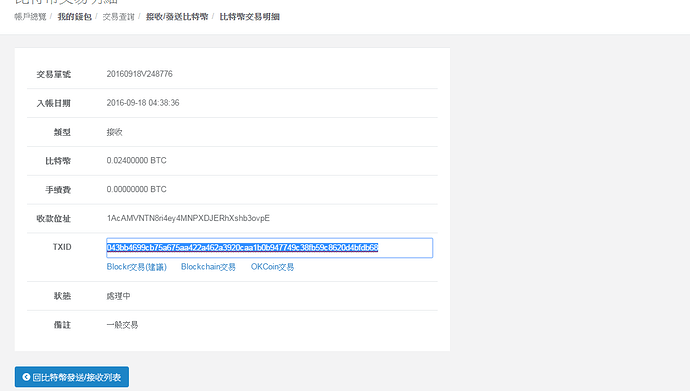Screen dimensions: 690x391
Task: Select status text 處理中
Action: click(x=118, y=296)
